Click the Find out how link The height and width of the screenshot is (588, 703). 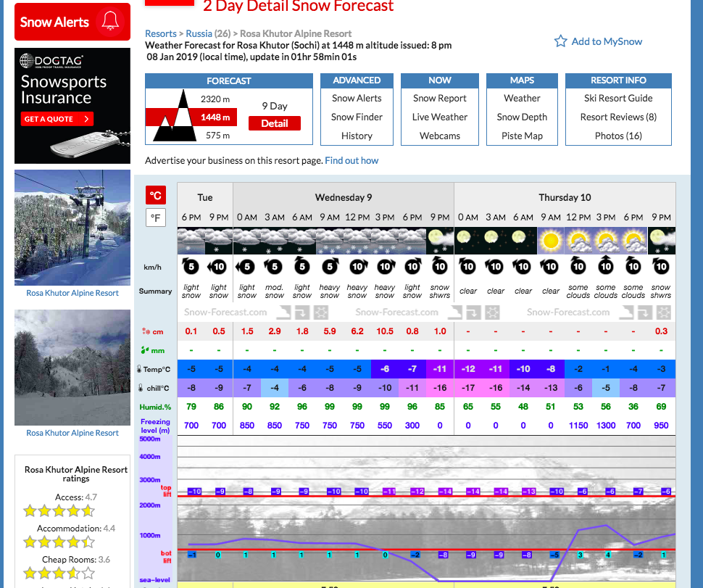(x=351, y=160)
